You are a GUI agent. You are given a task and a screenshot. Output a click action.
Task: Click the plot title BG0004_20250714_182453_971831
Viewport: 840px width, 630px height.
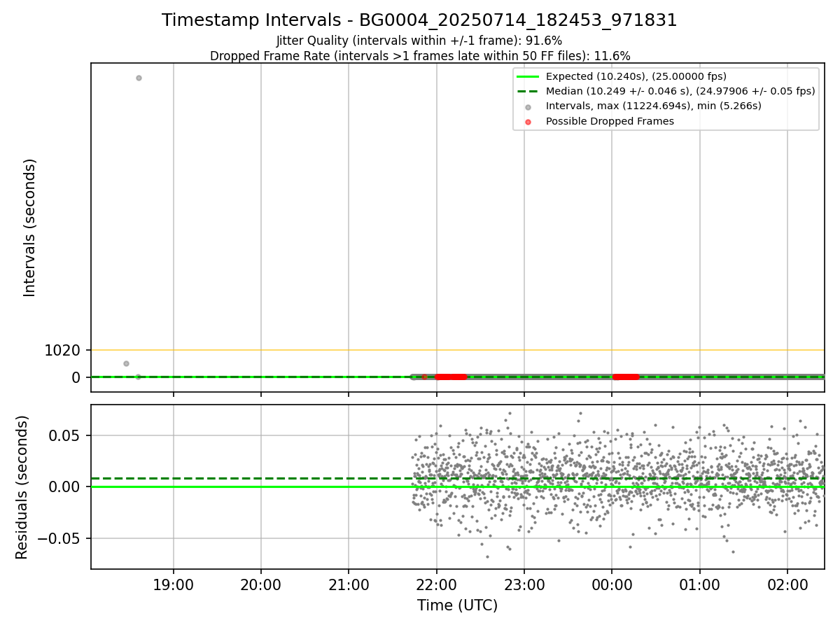[419, 20]
